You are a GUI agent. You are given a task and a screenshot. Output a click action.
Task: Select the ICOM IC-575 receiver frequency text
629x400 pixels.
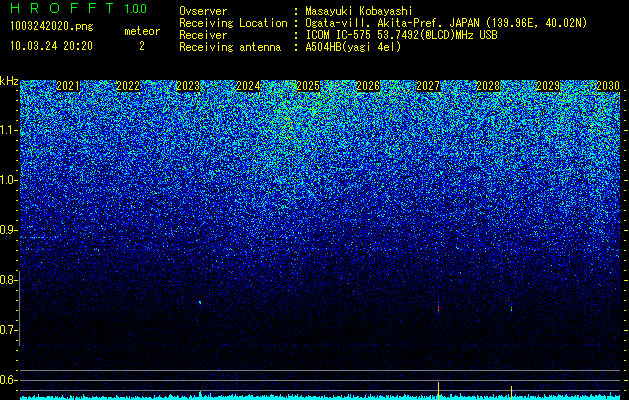(x=401, y=35)
